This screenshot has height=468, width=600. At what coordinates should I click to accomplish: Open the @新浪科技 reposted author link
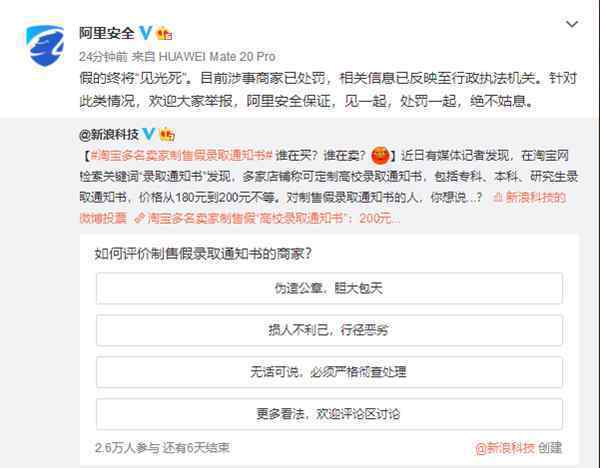point(109,134)
